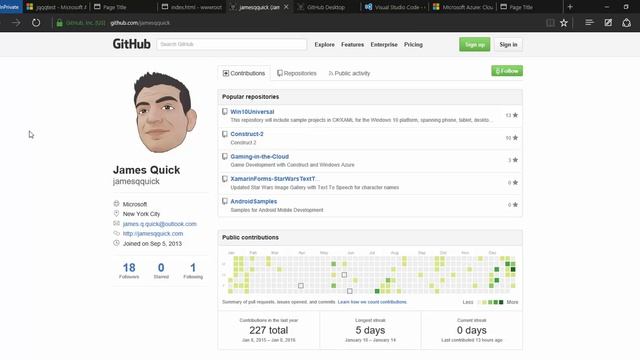Image resolution: width=640 pixels, height=360 pixels.
Task: Click the 227 total contributions text
Action: 269,330
